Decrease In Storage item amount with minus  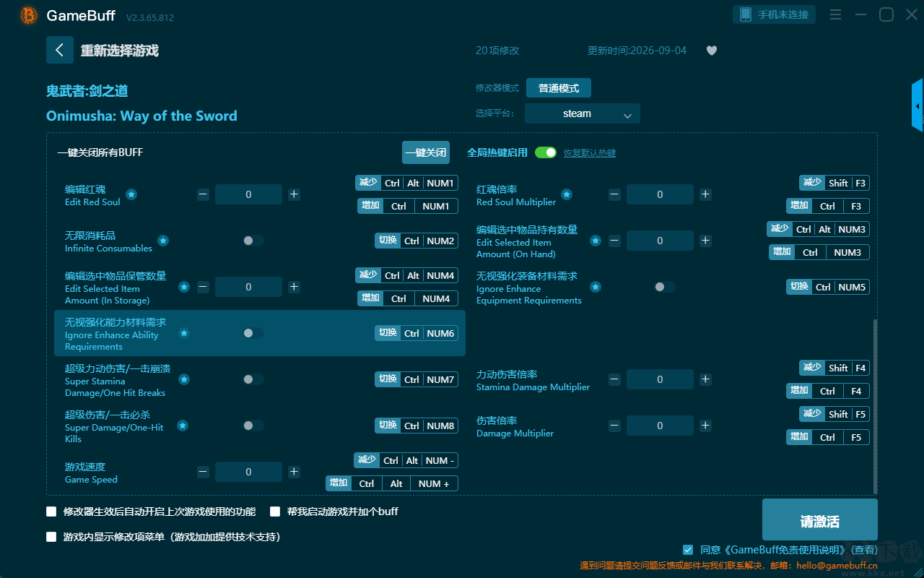tap(203, 287)
